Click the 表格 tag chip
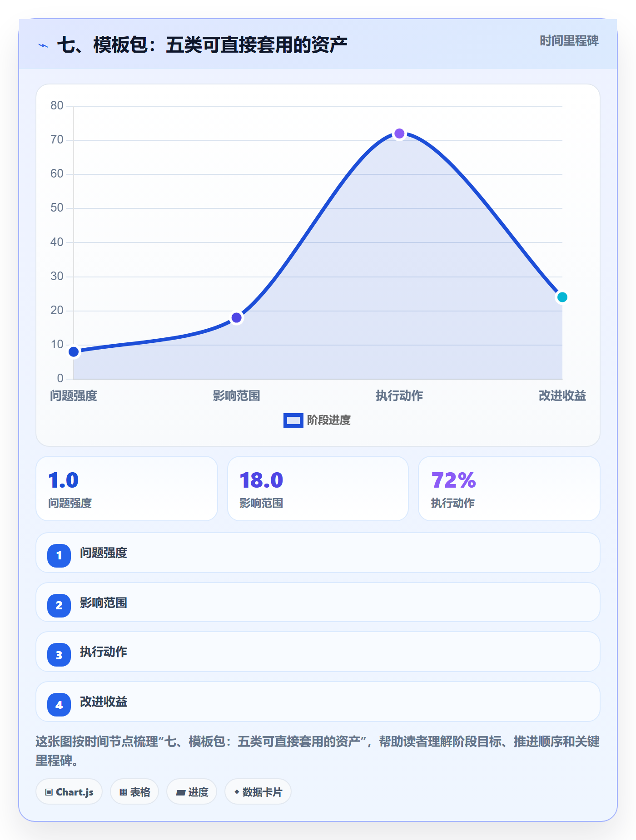This screenshot has height=840, width=636. (134, 792)
